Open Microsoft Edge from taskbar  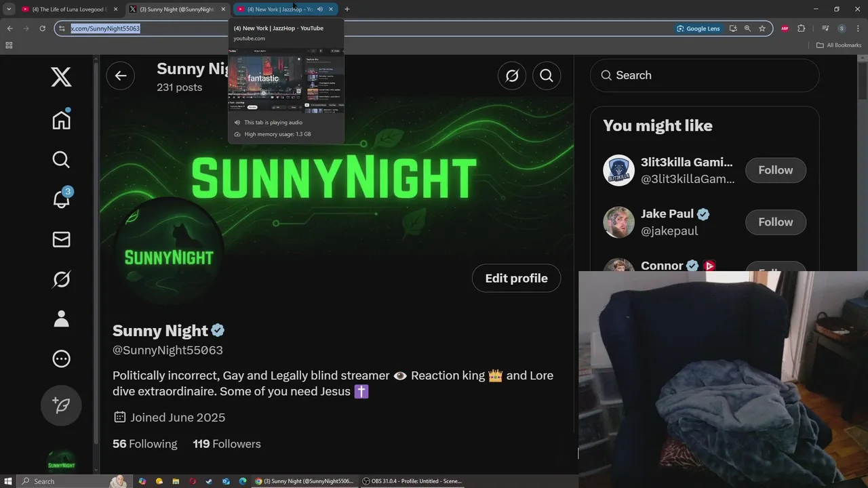pyautogui.click(x=242, y=481)
